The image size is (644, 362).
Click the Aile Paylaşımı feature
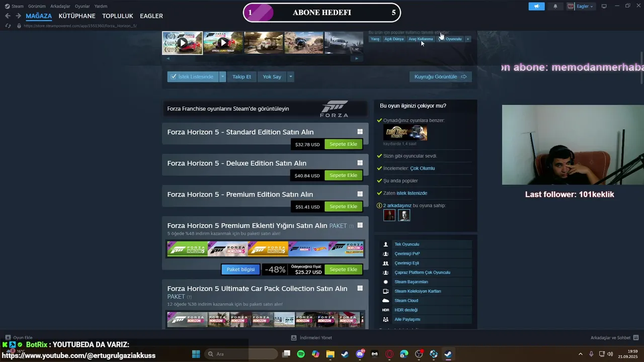point(426,319)
